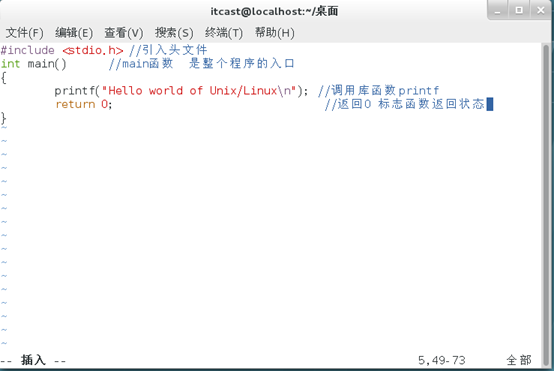
Task: Minimize the terminal window
Action: point(498,10)
